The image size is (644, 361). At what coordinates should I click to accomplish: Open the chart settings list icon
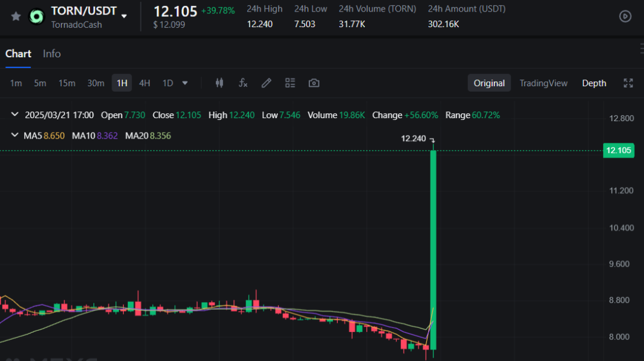[290, 83]
